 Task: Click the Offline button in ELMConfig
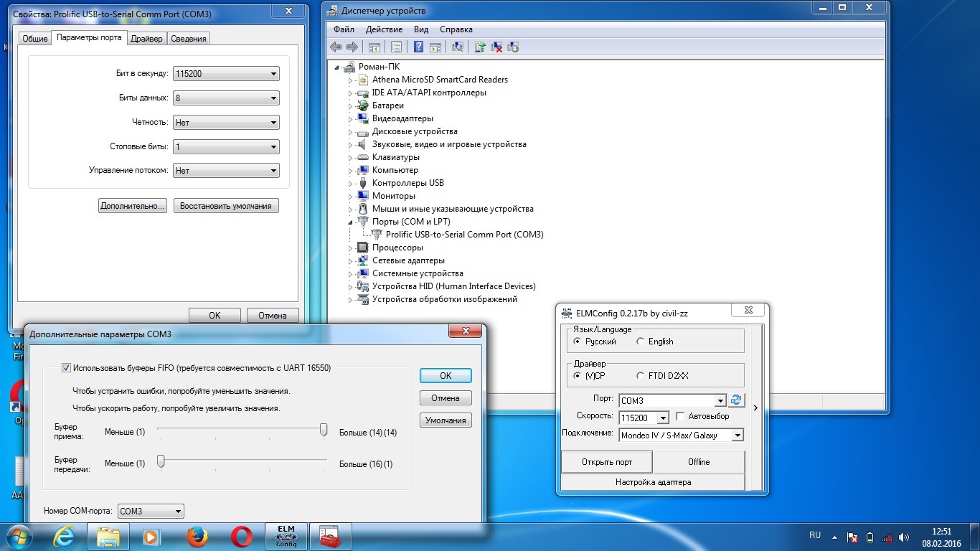point(699,462)
